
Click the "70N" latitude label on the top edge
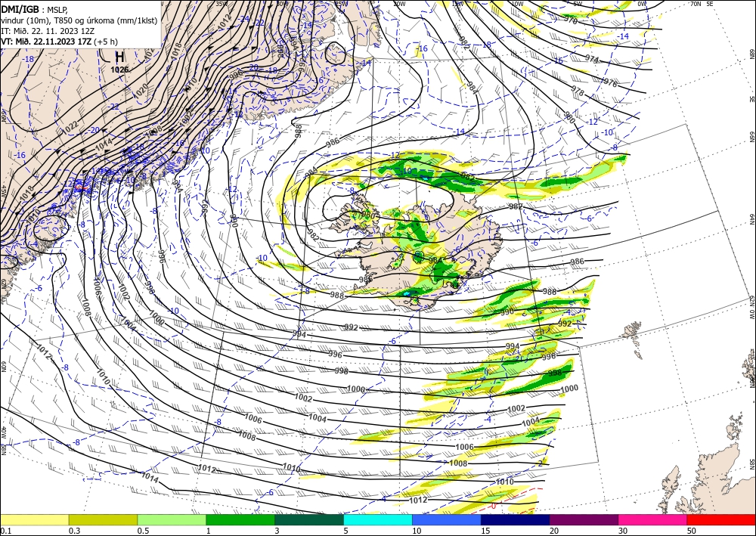(x=696, y=3)
